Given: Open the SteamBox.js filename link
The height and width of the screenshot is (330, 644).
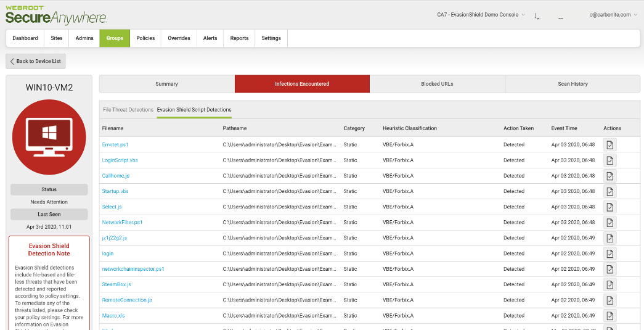Looking at the screenshot, I should [x=116, y=284].
